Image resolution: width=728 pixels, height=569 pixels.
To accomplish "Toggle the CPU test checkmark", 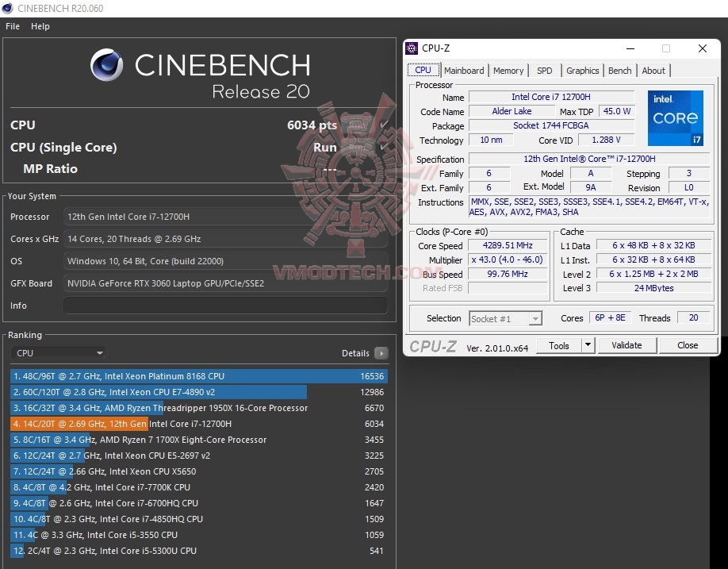I will (384, 125).
